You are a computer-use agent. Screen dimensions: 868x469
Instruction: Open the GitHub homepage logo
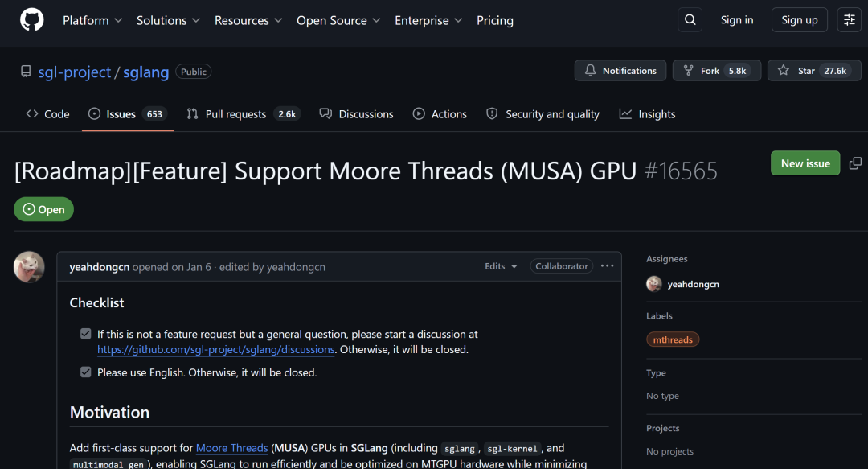(x=32, y=20)
